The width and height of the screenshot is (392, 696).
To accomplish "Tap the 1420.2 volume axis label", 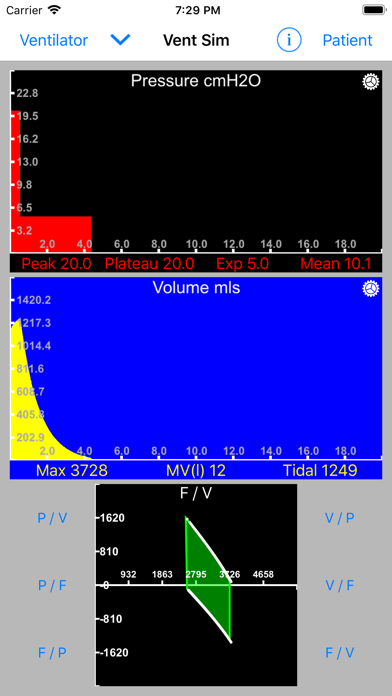I will pos(34,301).
